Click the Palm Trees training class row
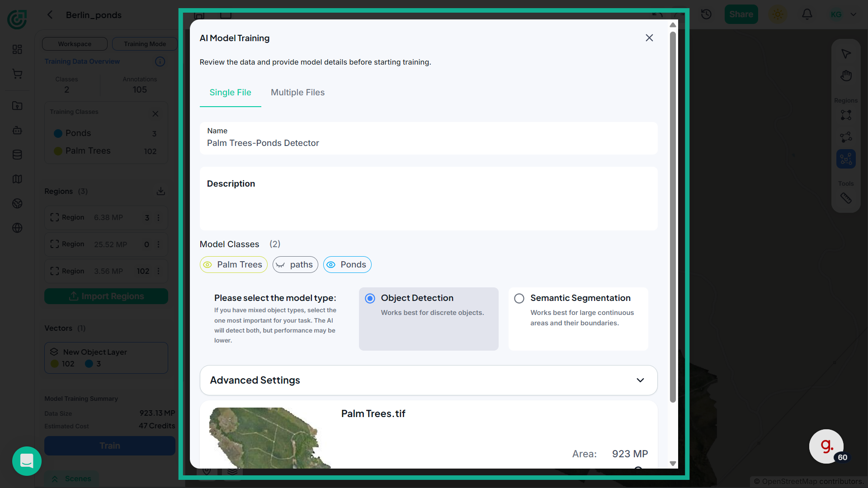The width and height of the screenshot is (868, 488). tap(106, 151)
